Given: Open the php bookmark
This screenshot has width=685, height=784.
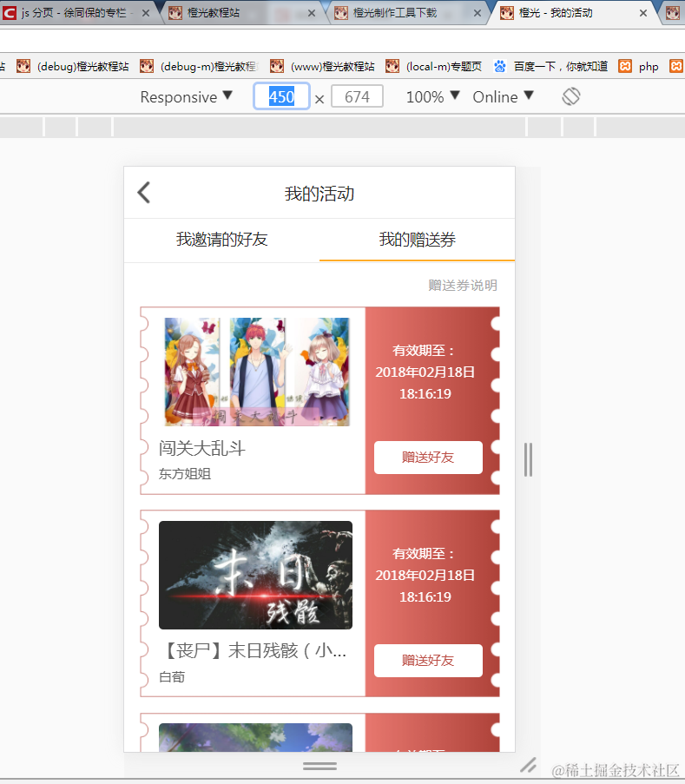Looking at the screenshot, I should tap(638, 66).
